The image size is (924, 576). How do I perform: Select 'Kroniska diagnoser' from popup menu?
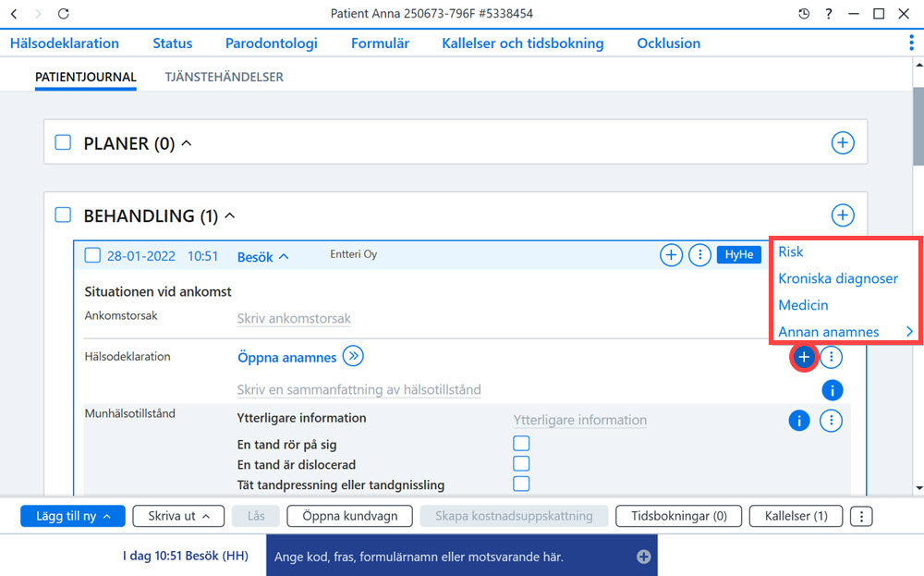838,278
